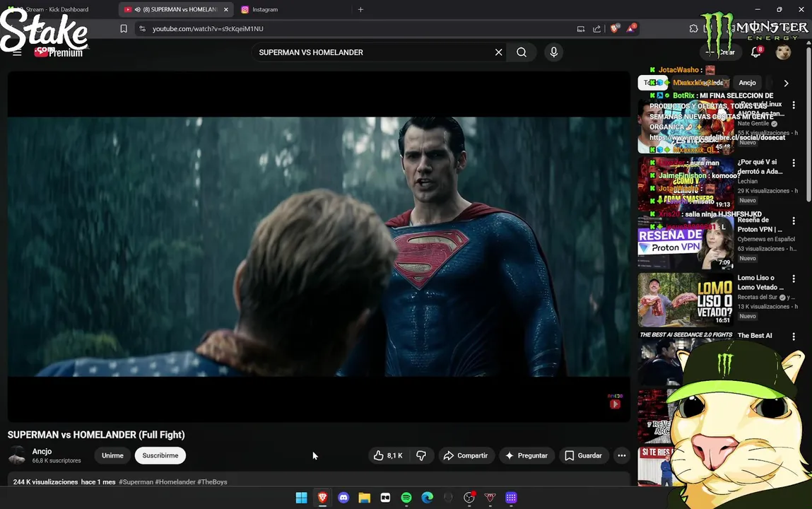Open Brave Shields lion icon

tap(614, 29)
